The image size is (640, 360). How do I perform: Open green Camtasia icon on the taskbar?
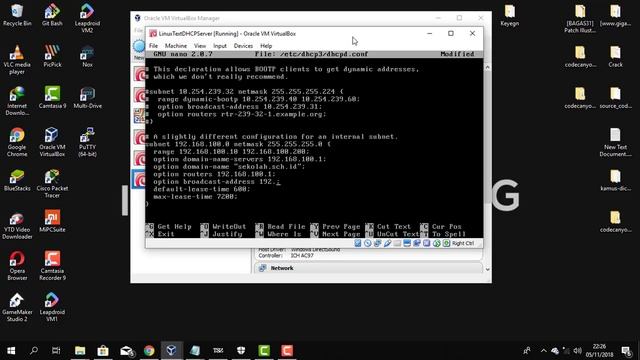[264, 351]
